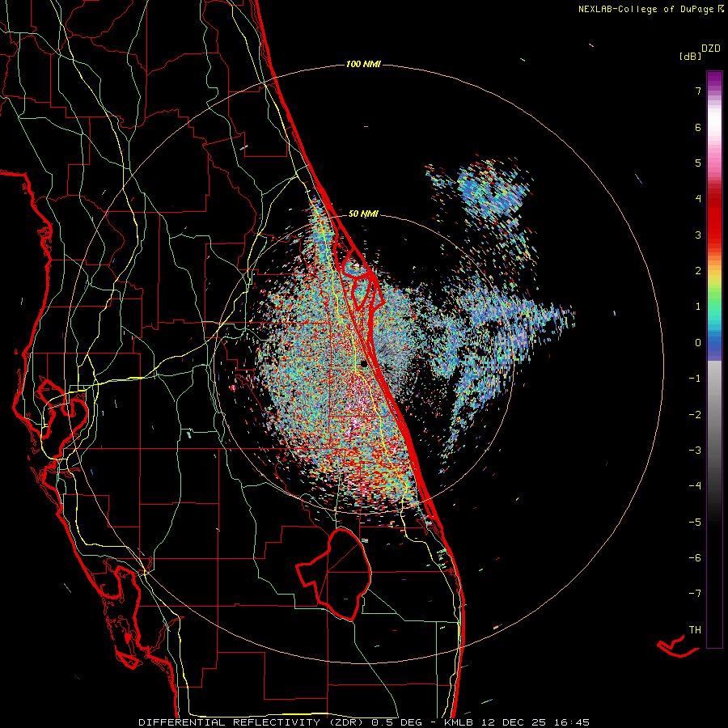Screen dimensions: 728x728
Task: Click the -1 value on color scale
Action: [695, 379]
